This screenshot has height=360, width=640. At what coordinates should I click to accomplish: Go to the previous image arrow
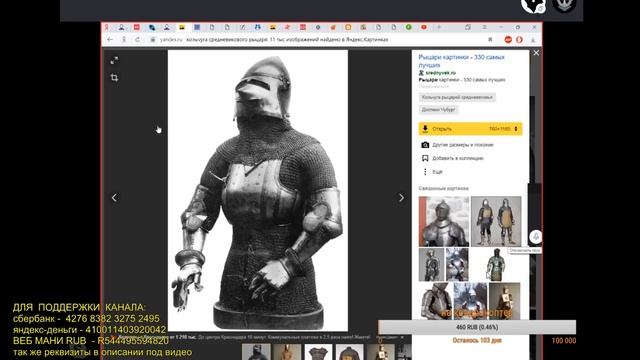pos(114,198)
